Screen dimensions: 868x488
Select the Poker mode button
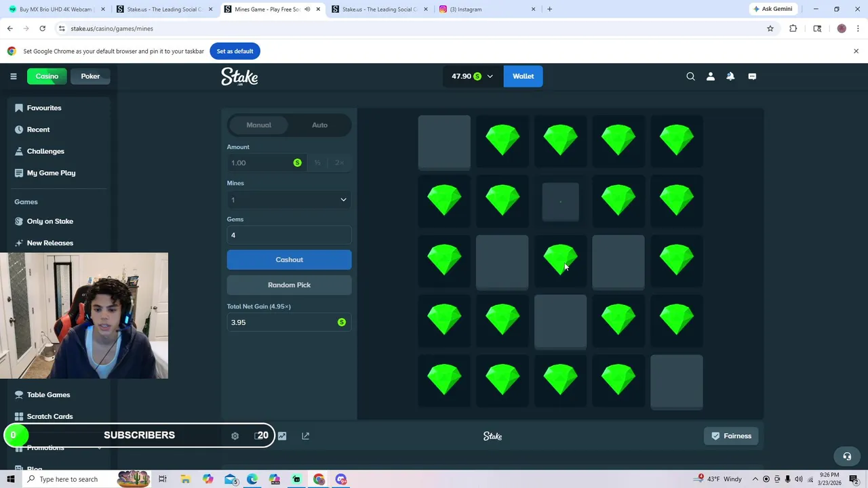90,76
